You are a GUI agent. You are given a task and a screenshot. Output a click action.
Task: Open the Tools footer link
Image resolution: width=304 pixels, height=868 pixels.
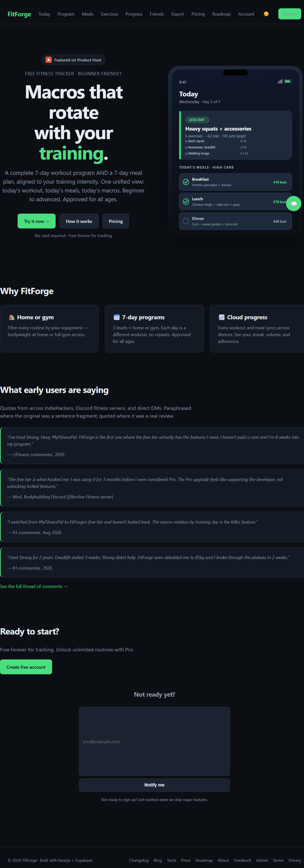(172, 860)
